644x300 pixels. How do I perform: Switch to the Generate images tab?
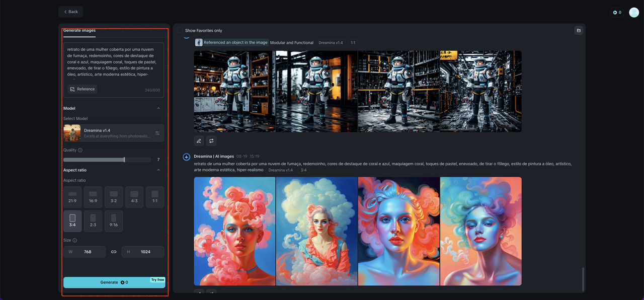[x=79, y=31]
